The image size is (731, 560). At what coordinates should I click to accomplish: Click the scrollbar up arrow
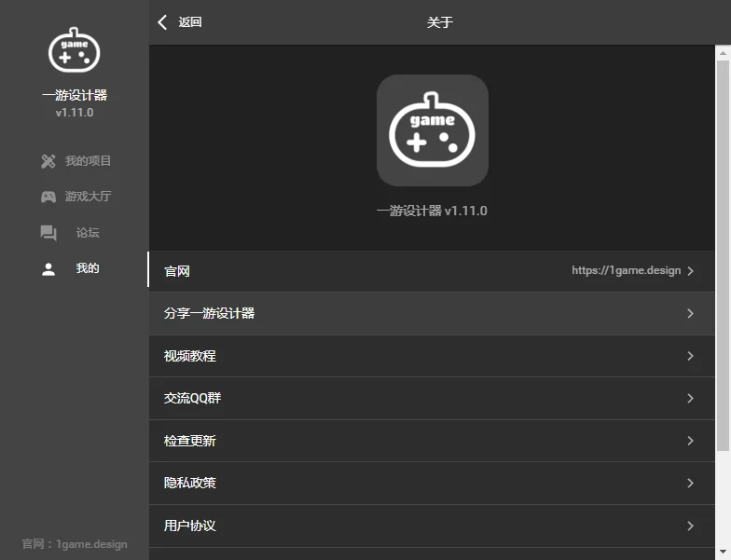[x=723, y=52]
